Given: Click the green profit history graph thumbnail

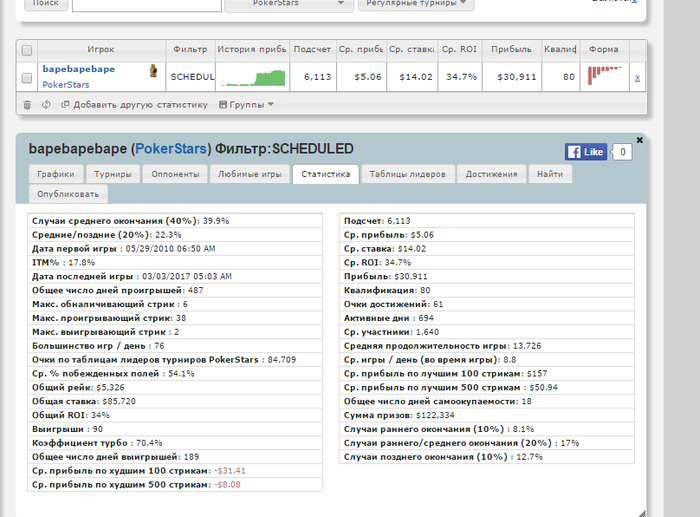Looking at the screenshot, I should 253,78.
